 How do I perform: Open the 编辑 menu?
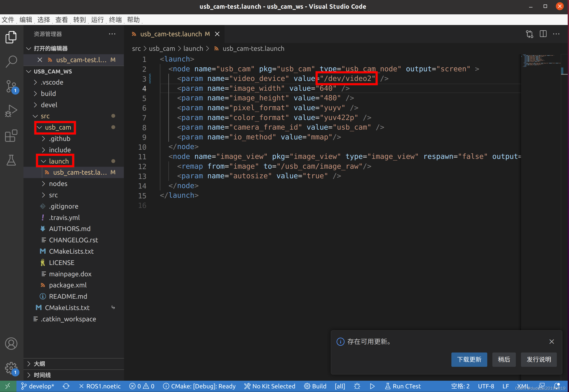(26, 20)
